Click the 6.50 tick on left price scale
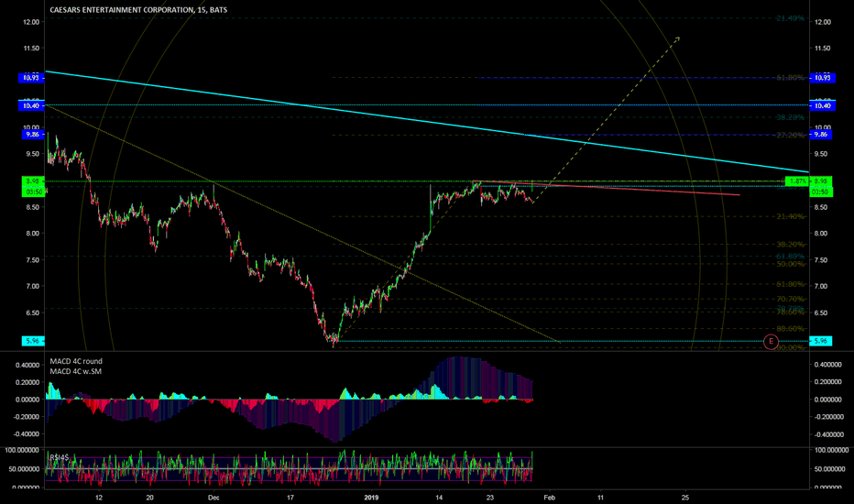The image size is (854, 504). pos(33,313)
